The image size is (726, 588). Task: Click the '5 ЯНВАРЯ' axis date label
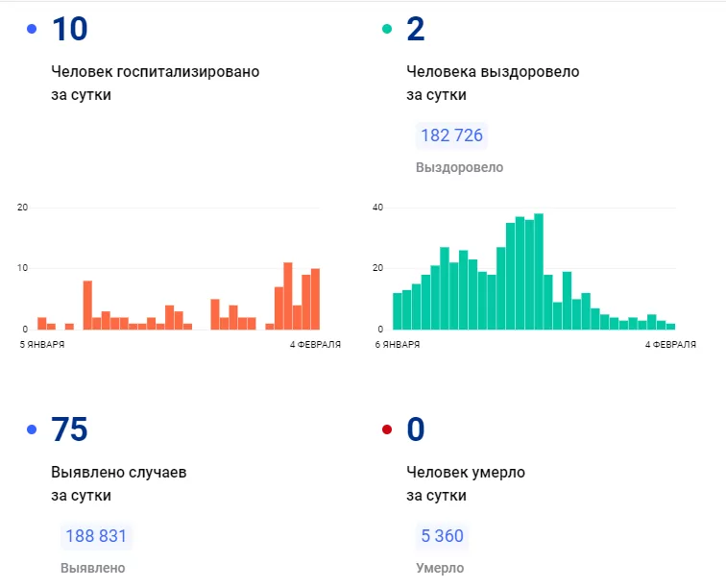(x=42, y=344)
